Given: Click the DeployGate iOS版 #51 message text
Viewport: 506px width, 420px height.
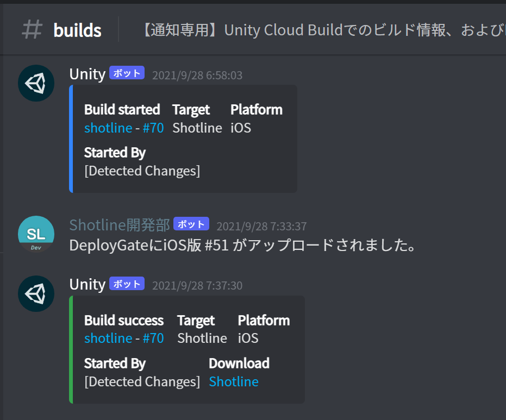Looking at the screenshot, I should (x=242, y=245).
